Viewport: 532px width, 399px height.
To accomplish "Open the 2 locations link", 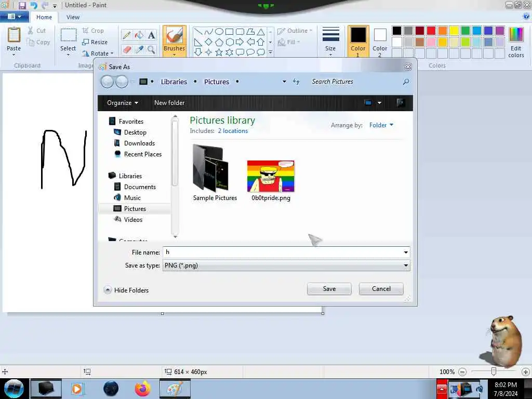I will tap(233, 131).
